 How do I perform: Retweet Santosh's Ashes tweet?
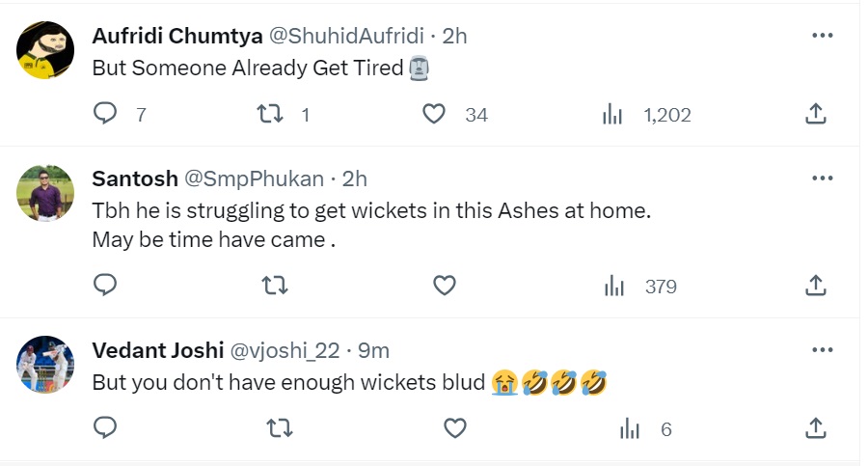pyautogui.click(x=276, y=286)
